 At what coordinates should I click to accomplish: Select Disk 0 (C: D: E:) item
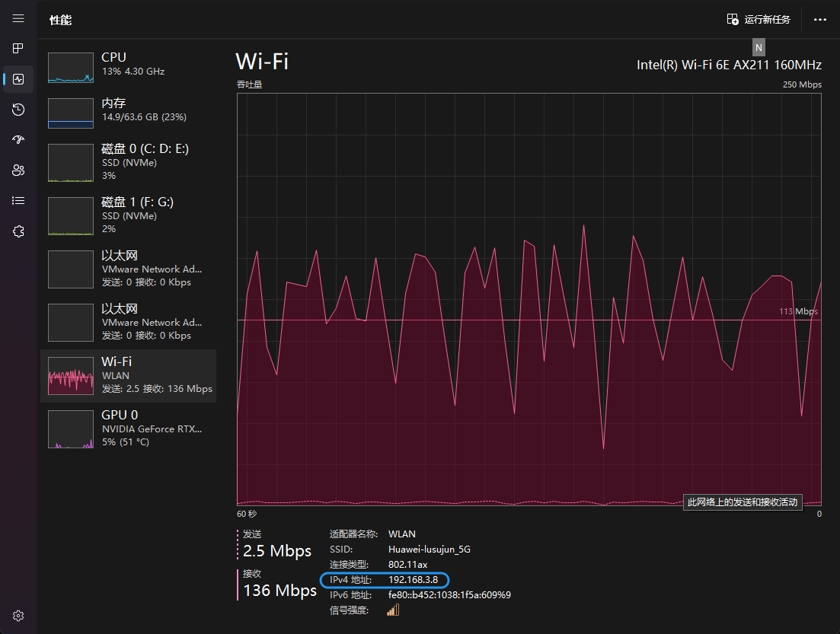click(128, 162)
